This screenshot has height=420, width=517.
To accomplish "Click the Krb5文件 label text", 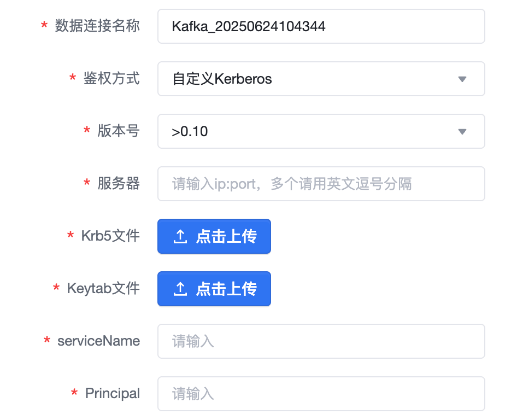I will click(x=110, y=236).
